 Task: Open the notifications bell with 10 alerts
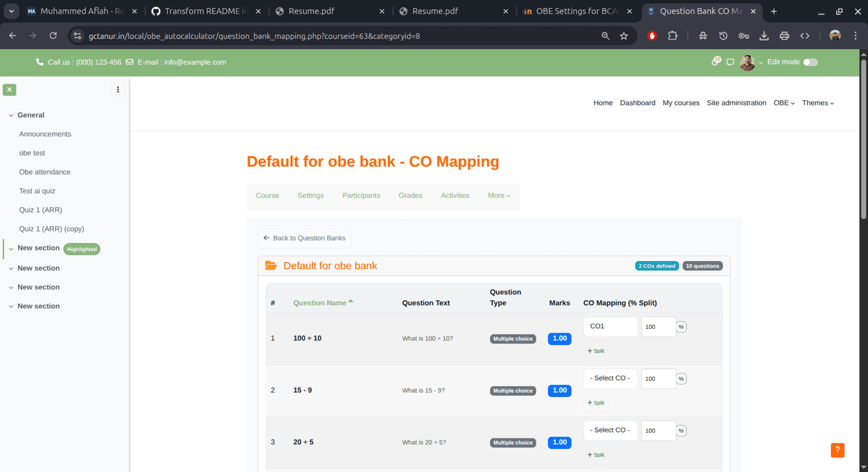(714, 62)
